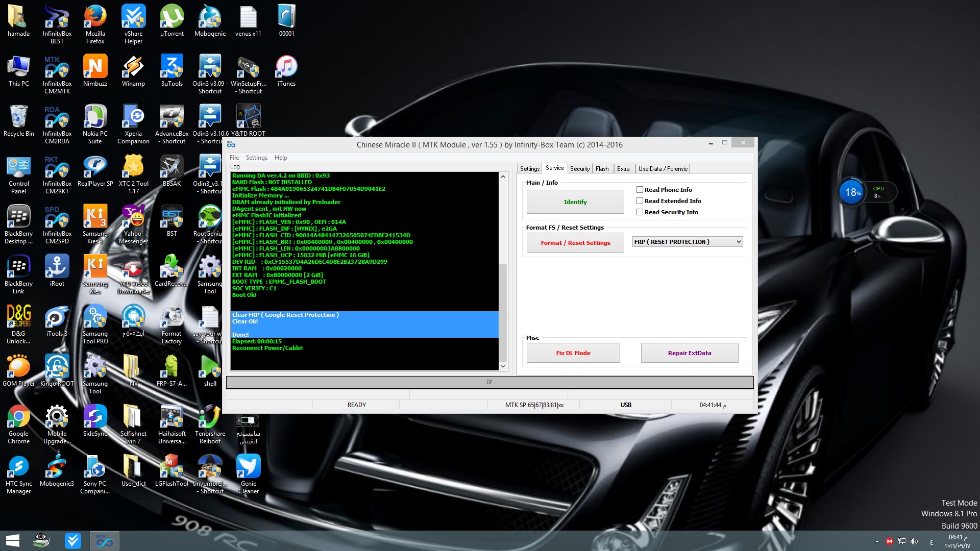Switch to UserData / Forensic tab

[663, 169]
